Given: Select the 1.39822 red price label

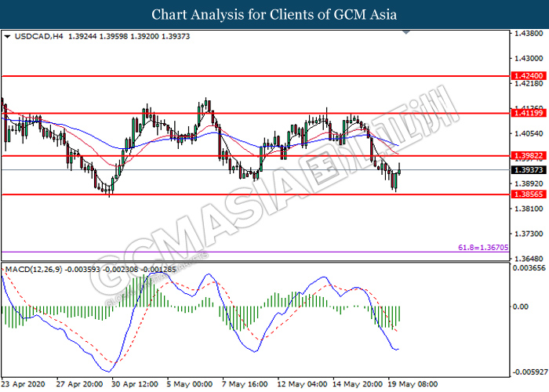Looking at the screenshot, I should click(x=529, y=156).
